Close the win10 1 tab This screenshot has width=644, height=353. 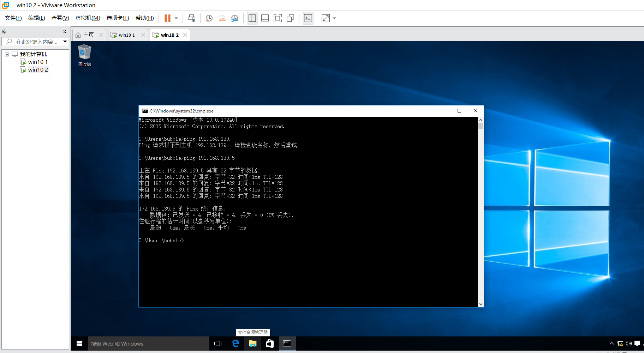(x=143, y=35)
